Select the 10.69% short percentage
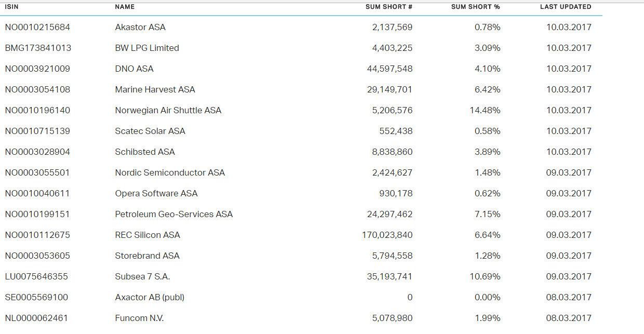The image size is (644, 334). (x=485, y=276)
